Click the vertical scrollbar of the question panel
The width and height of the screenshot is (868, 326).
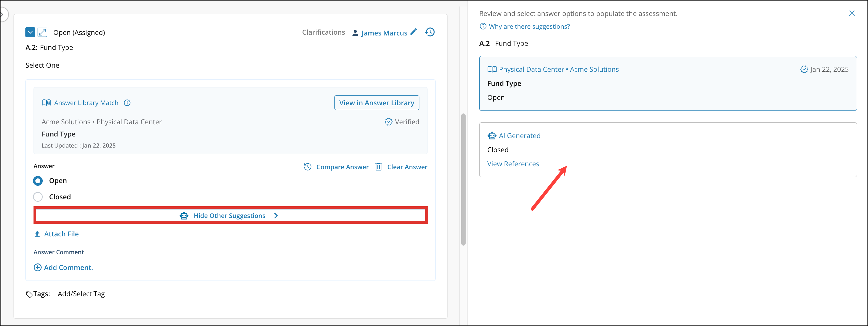point(463,179)
